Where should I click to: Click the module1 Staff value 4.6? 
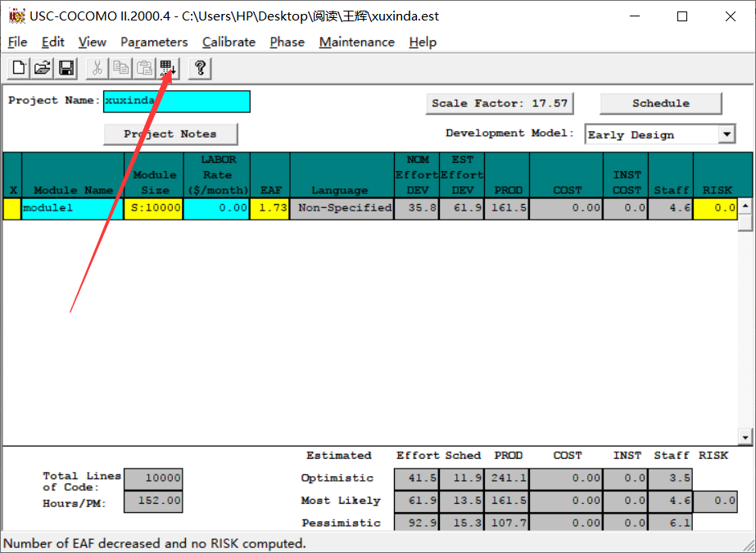coord(671,208)
